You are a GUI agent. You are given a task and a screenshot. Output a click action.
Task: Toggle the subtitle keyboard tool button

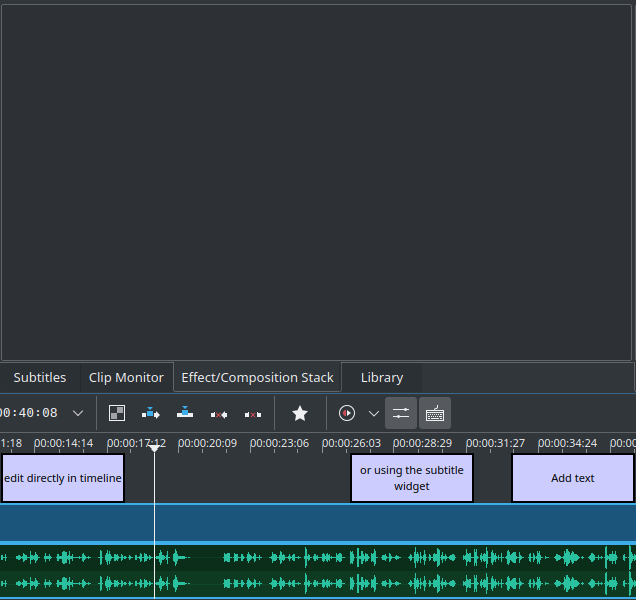435,413
